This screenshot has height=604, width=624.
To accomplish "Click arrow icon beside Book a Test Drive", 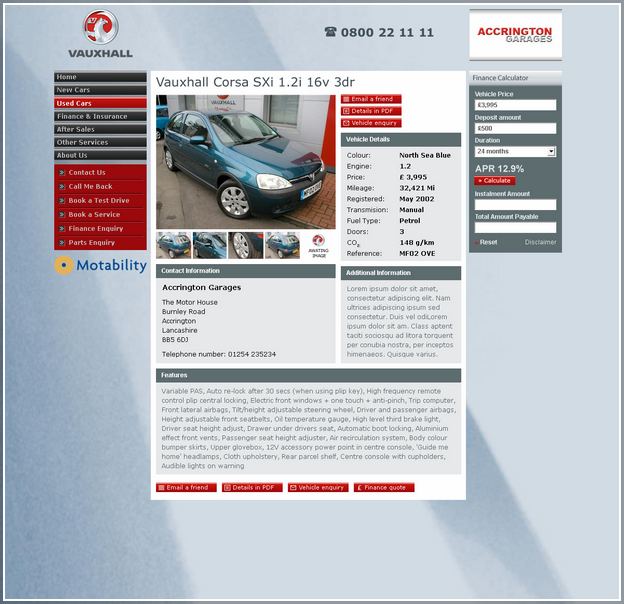I will (x=62, y=201).
